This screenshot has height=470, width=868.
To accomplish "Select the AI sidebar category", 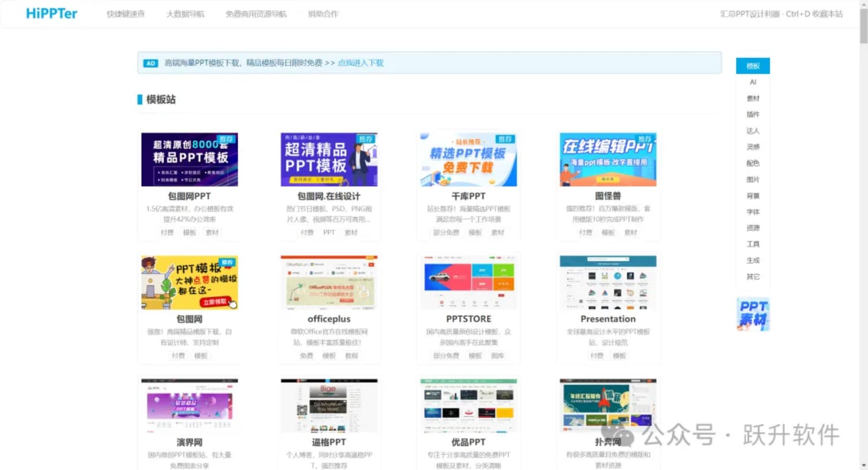I will (x=753, y=82).
